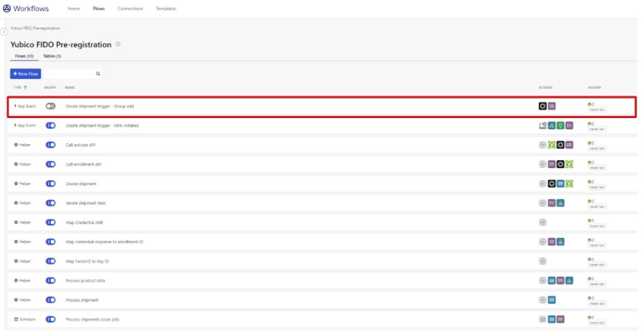Viewport: 644px width, 334px height.
Task: Click the play icon in Call enrollment API row
Action: 543,164
